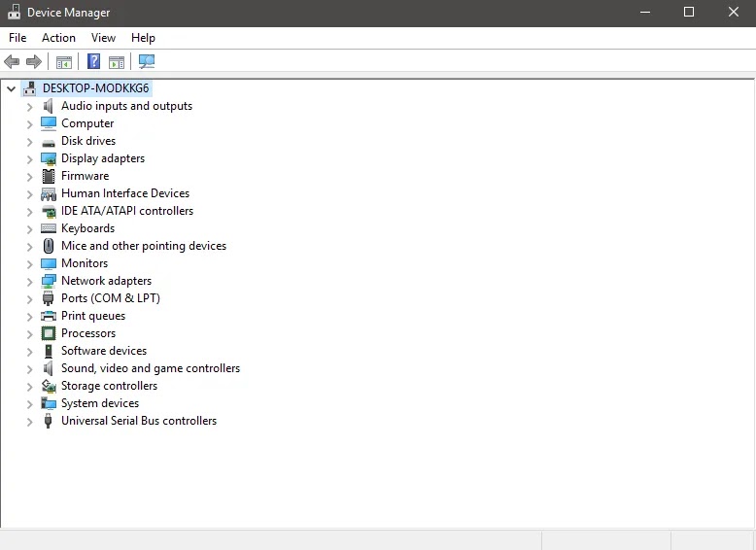Select the IDE ATA/ATAPI controllers label
The width and height of the screenshot is (756, 550).
(x=126, y=211)
